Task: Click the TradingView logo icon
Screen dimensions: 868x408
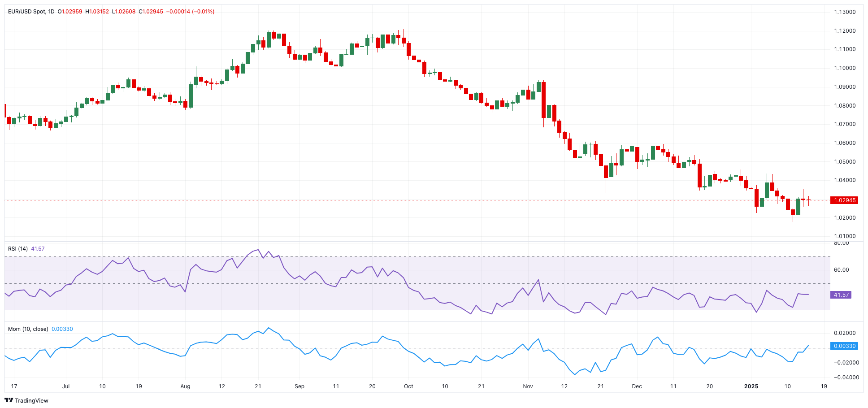Action: coord(9,400)
